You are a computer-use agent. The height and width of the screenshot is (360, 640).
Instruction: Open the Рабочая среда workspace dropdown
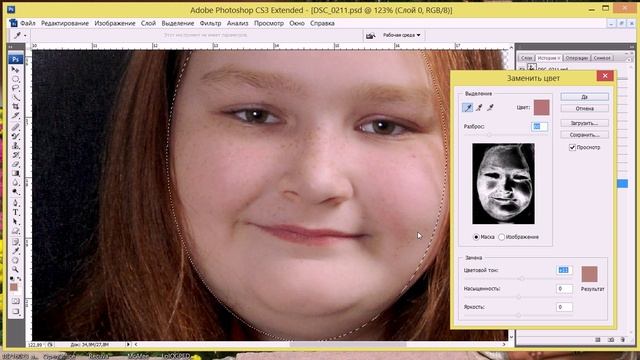click(401, 35)
